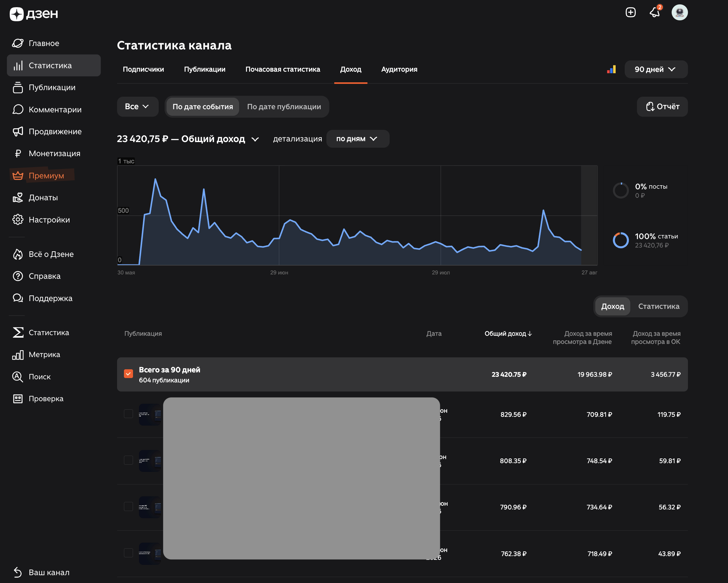Screen dimensions: 728x583
Task: Open notifications bell icon
Action: pyautogui.click(x=655, y=13)
